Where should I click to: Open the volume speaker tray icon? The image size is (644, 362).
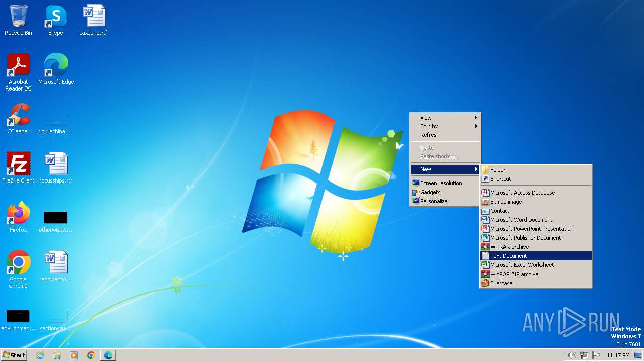coord(572,355)
